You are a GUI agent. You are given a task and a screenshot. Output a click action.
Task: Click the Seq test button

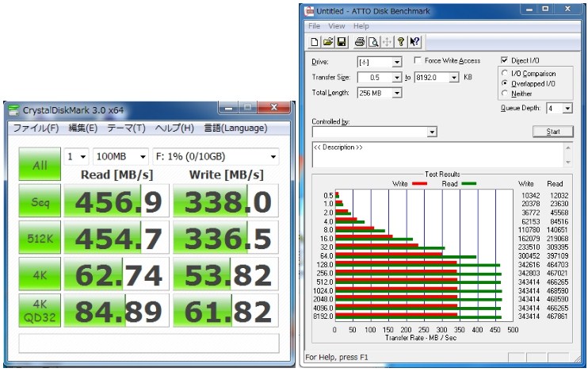click(40, 201)
